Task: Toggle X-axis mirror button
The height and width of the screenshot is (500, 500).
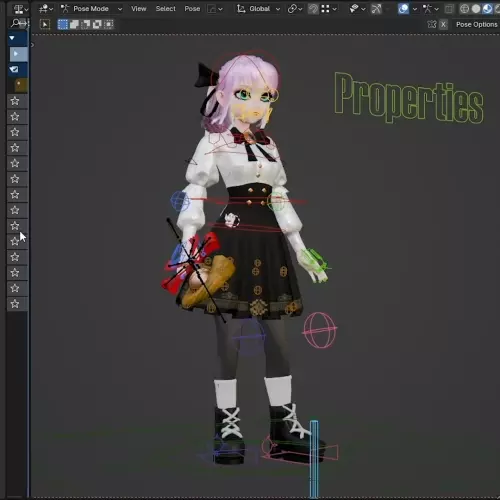Action: point(443,24)
